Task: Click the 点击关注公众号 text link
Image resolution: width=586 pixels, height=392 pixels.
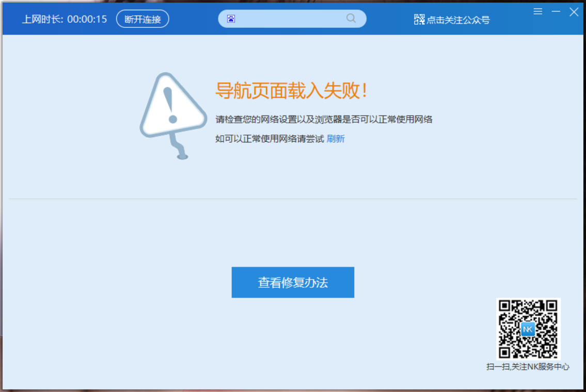Action: pos(458,20)
